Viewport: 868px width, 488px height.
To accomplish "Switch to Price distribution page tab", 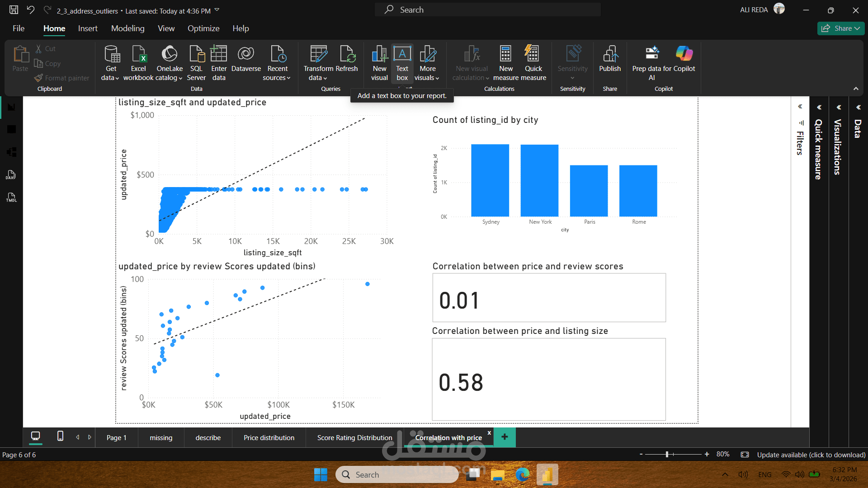I will click(269, 438).
